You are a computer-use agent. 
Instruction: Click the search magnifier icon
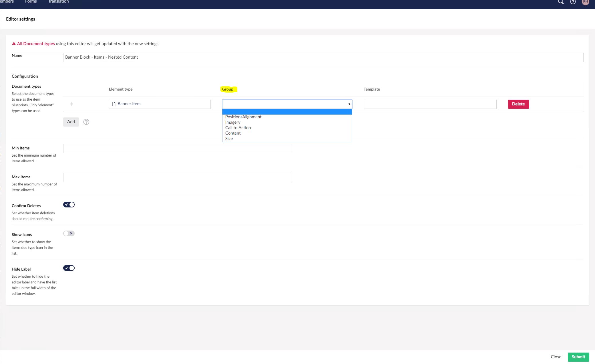(561, 2)
